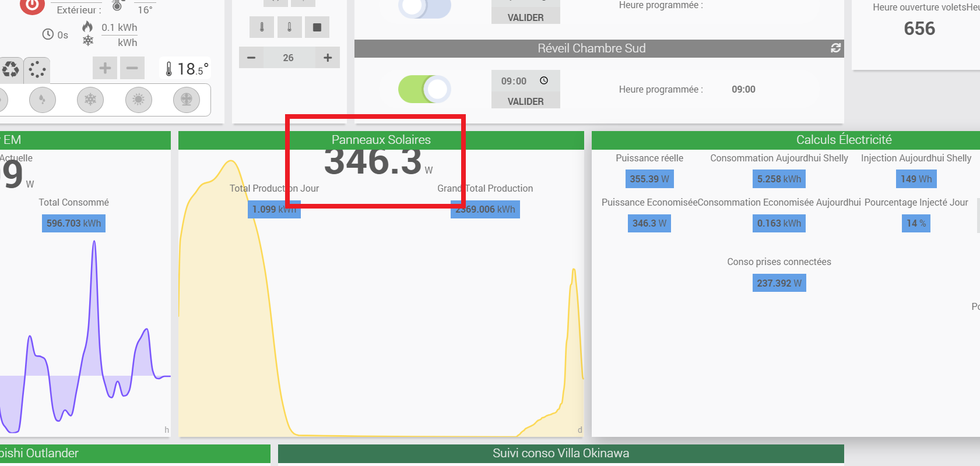The height and width of the screenshot is (466, 980).
Task: Click the Mitsubishi Outlander panel header
Action: (x=135, y=453)
